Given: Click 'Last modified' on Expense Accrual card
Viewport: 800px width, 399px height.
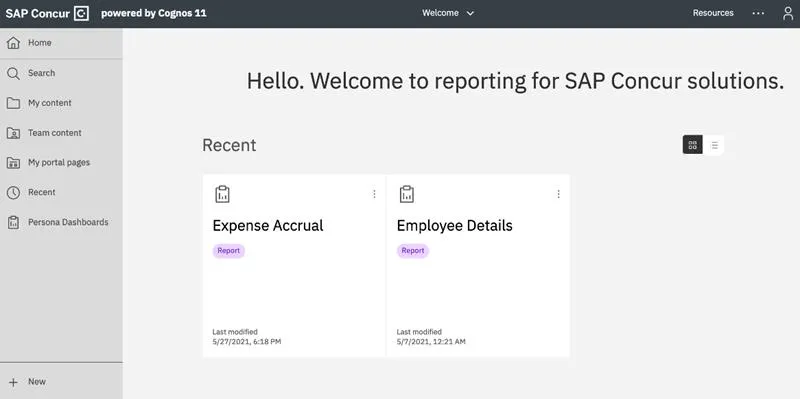Looking at the screenshot, I should tap(235, 332).
